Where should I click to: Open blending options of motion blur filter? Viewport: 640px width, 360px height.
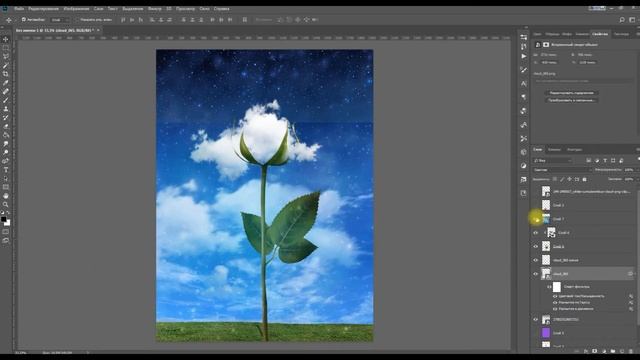(x=631, y=309)
